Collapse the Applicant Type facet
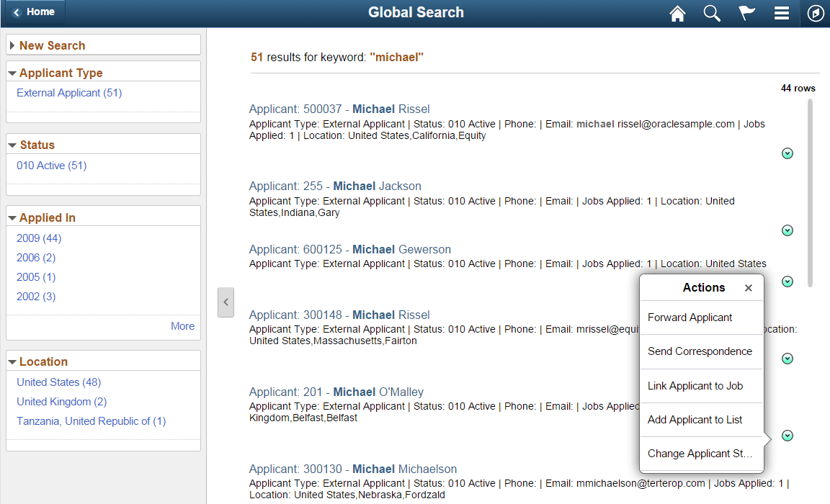Viewport: 830px width, 504px height. (13, 73)
